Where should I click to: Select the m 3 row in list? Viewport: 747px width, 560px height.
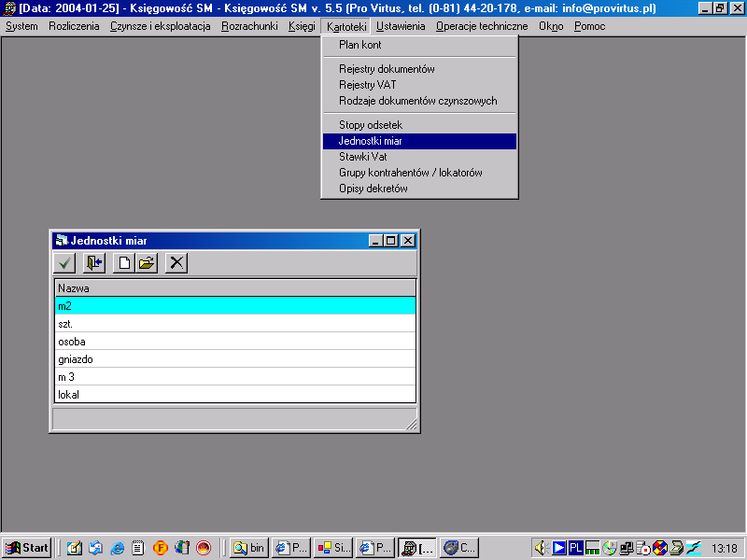(x=235, y=377)
